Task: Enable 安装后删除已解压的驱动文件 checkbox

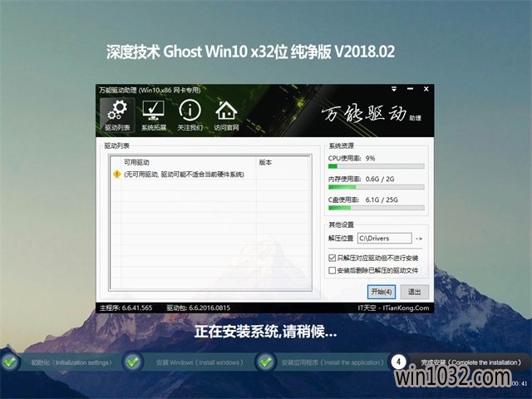Action: pos(332,270)
